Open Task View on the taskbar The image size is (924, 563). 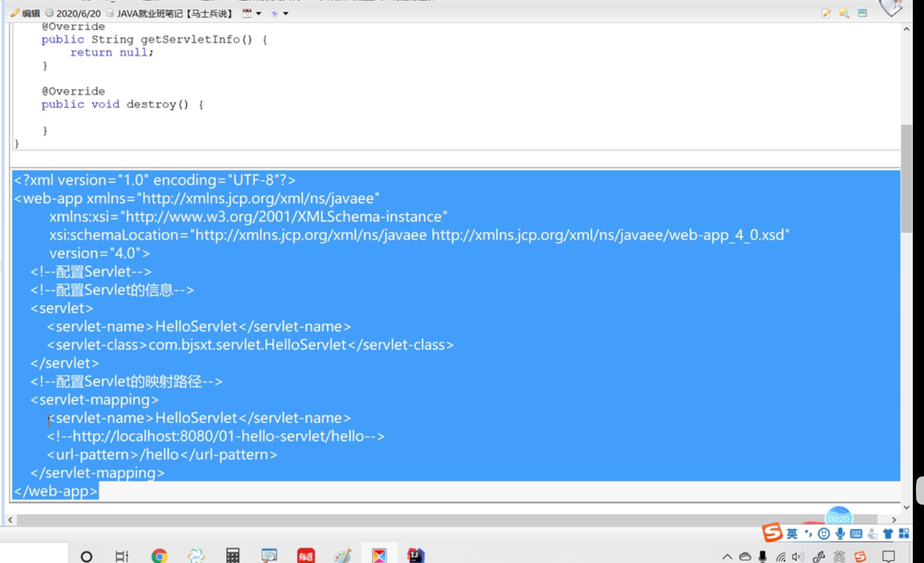click(x=122, y=556)
